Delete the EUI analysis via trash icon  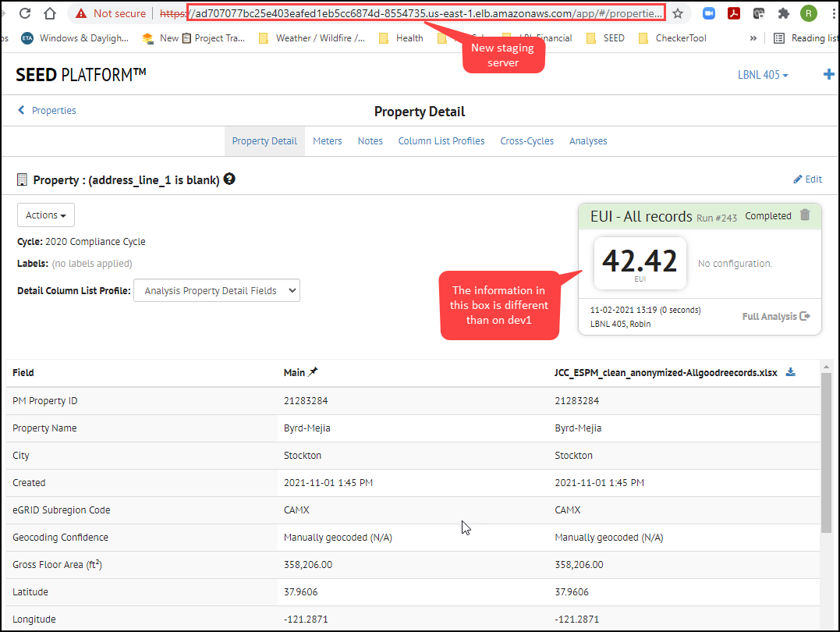pyautogui.click(x=804, y=215)
